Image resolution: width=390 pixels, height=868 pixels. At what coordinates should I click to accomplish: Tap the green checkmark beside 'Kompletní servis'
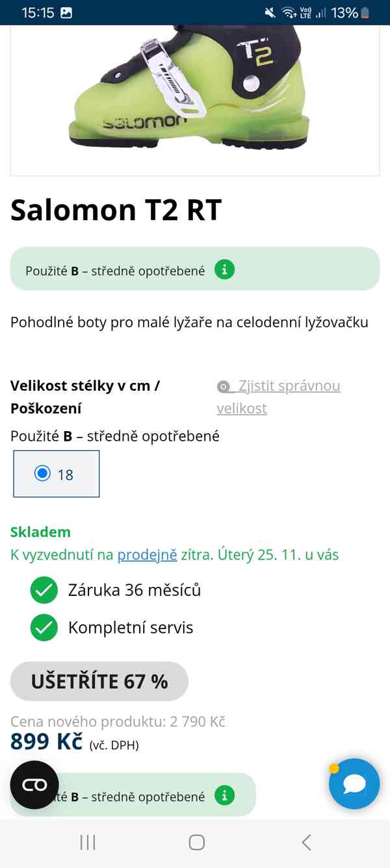point(44,627)
